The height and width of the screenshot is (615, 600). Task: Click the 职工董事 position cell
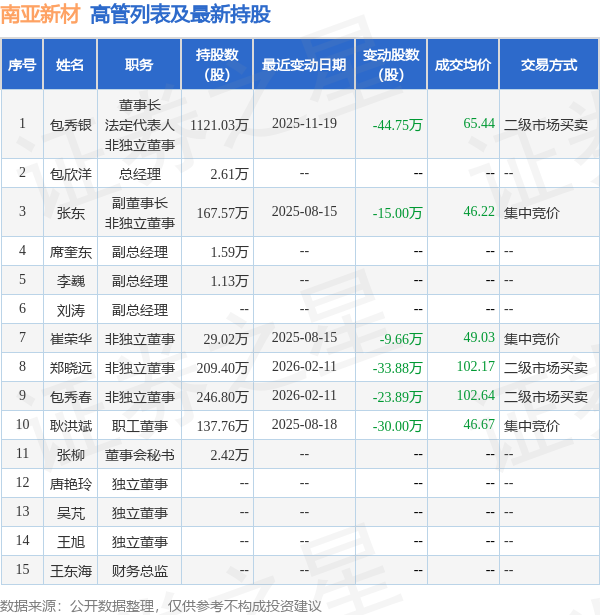140,426
